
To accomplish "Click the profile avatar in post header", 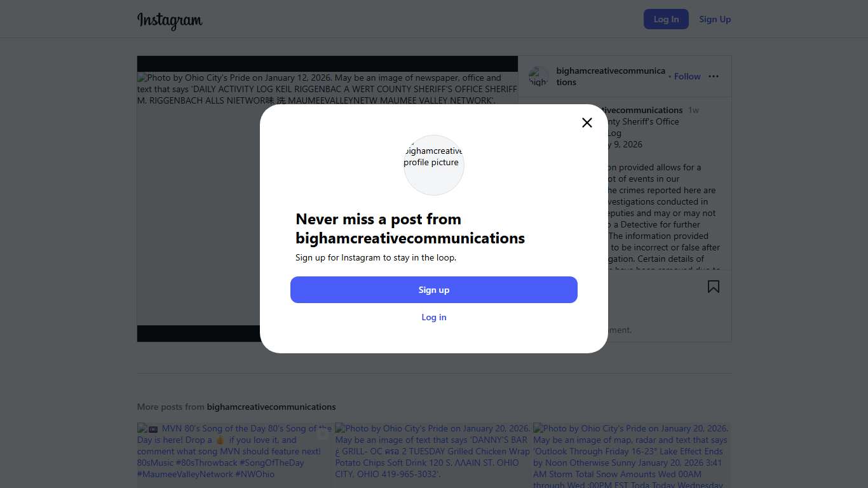I will (x=538, y=77).
